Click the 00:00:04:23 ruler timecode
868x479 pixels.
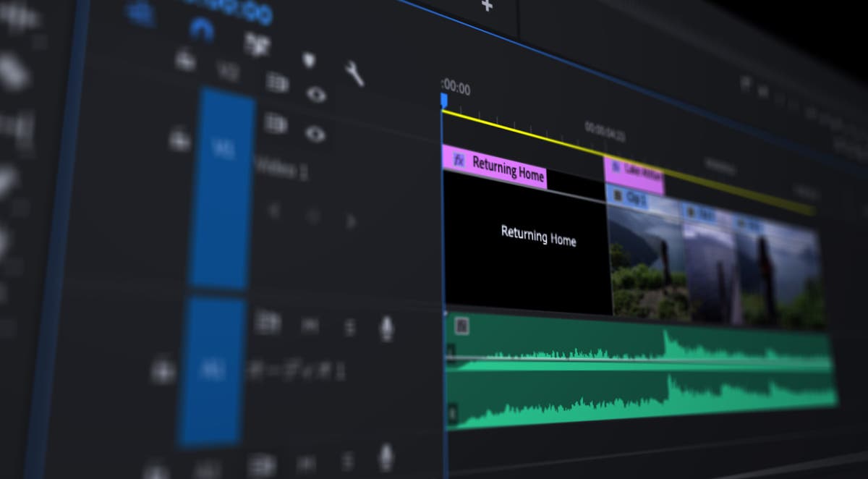click(x=605, y=131)
